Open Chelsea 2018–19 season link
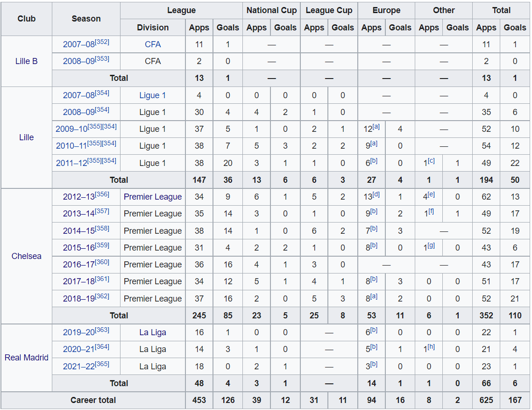532x410 pixels. click(79, 299)
